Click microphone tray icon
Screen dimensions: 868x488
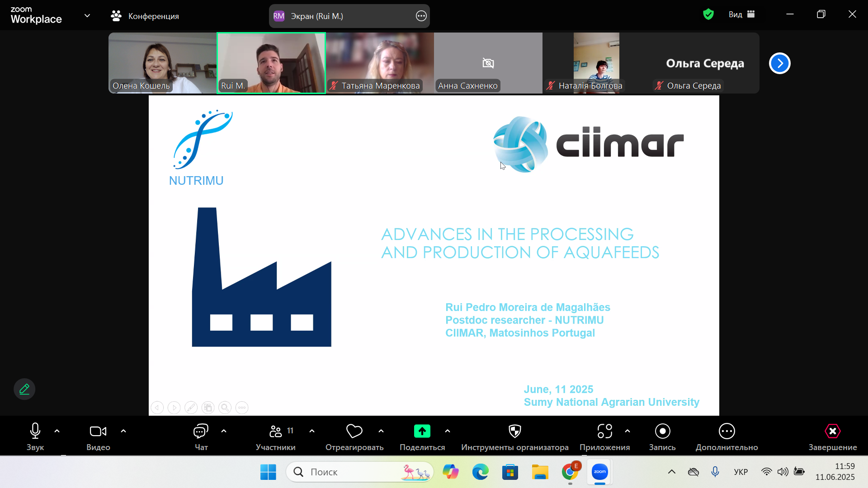point(715,472)
